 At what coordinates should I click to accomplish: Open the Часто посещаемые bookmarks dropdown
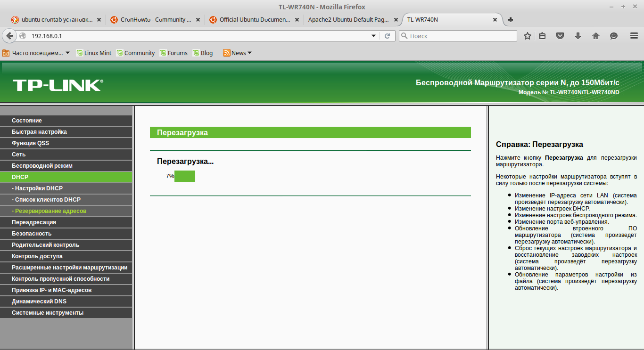click(36, 53)
